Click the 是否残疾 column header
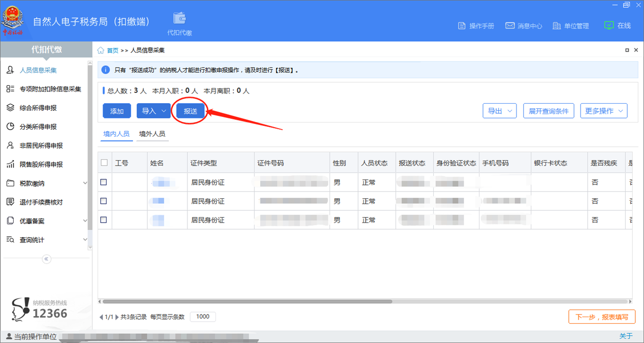The image size is (644, 343). coord(606,163)
